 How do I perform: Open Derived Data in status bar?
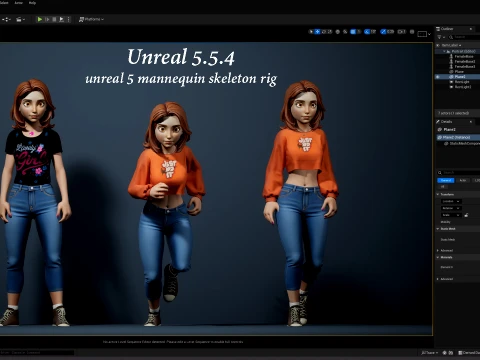click(469, 353)
